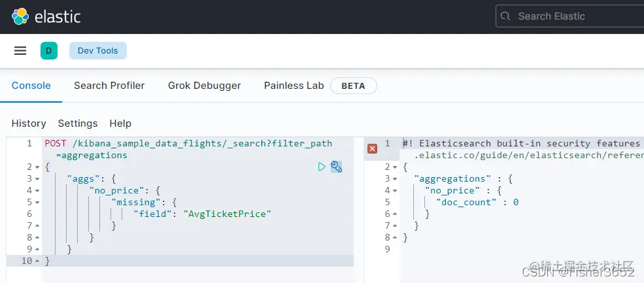The width and height of the screenshot is (644, 283).
Task: Click the red error icon in the response
Action: [x=372, y=148]
